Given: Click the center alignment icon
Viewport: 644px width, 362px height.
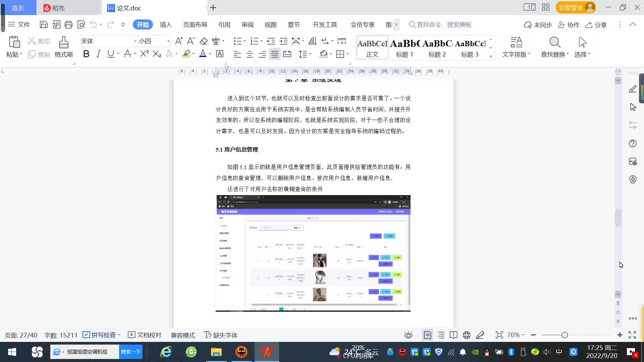Looking at the screenshot, I should [250, 54].
